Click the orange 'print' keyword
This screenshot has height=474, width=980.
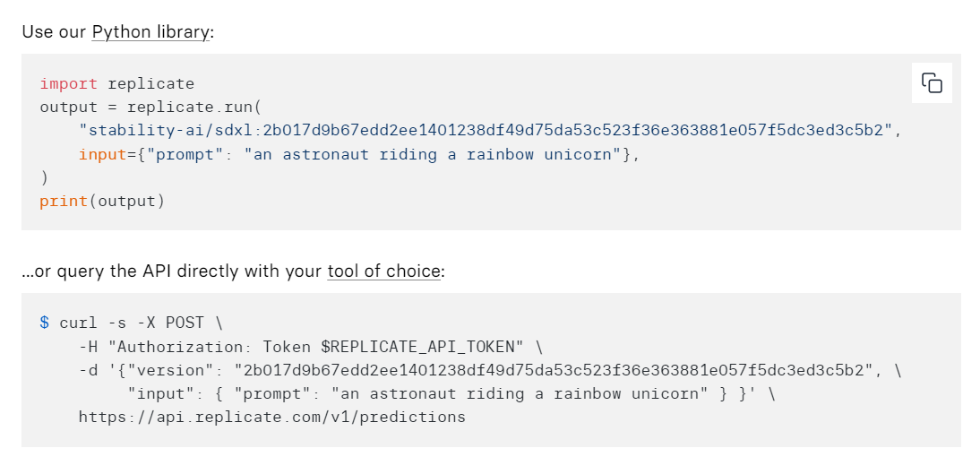tap(63, 201)
